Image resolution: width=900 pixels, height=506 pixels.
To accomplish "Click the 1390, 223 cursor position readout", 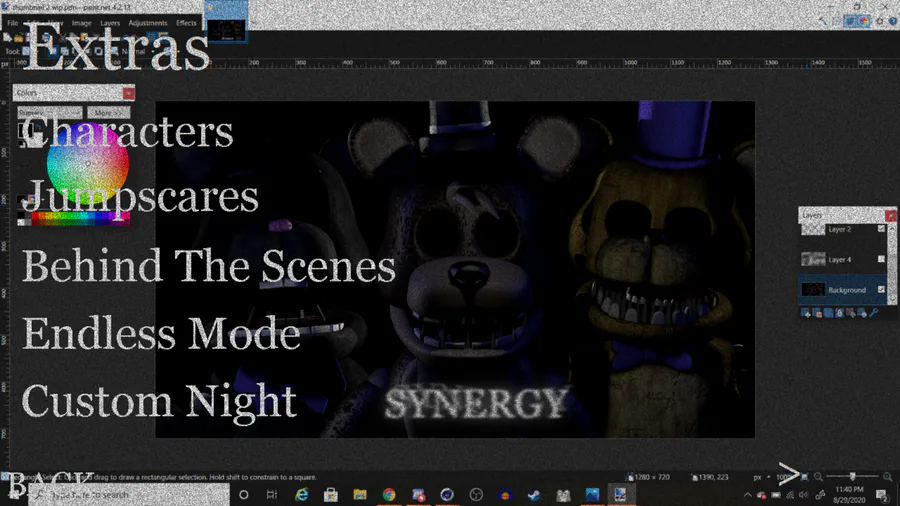I will pos(710,477).
